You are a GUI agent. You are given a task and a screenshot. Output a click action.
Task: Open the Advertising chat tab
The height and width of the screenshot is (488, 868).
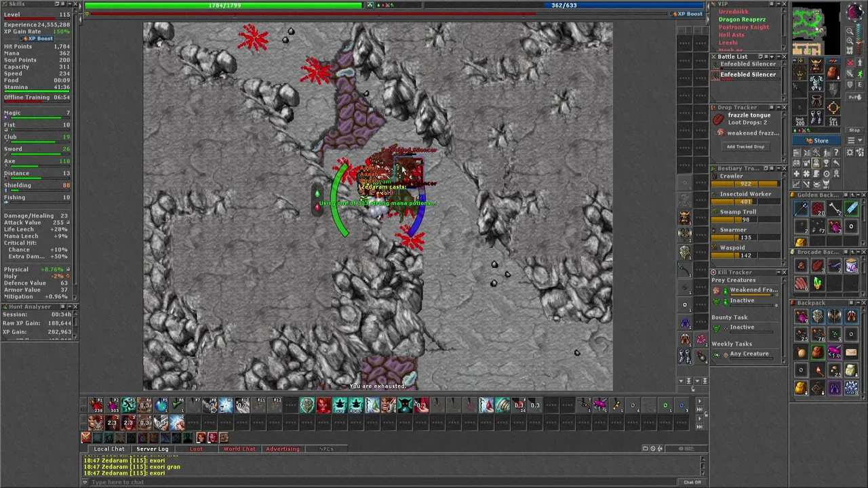click(x=283, y=449)
